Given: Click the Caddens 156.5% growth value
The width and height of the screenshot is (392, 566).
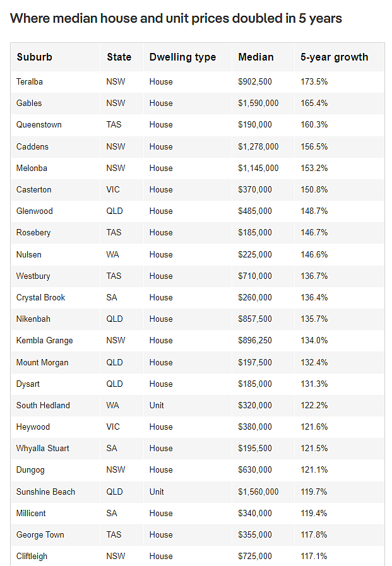Looking at the screenshot, I should click(314, 146).
